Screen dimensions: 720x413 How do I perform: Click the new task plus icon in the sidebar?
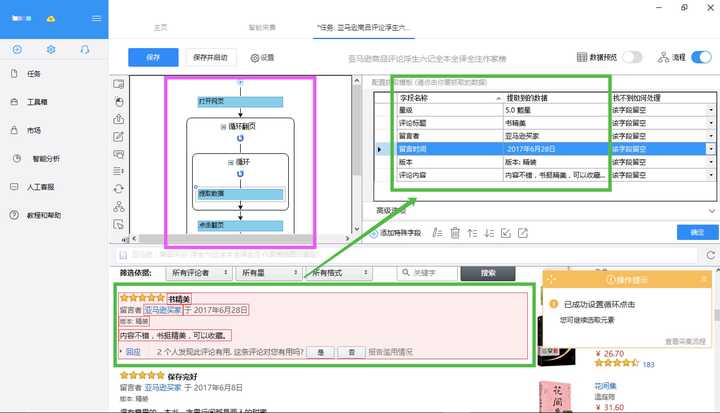pyautogui.click(x=17, y=49)
